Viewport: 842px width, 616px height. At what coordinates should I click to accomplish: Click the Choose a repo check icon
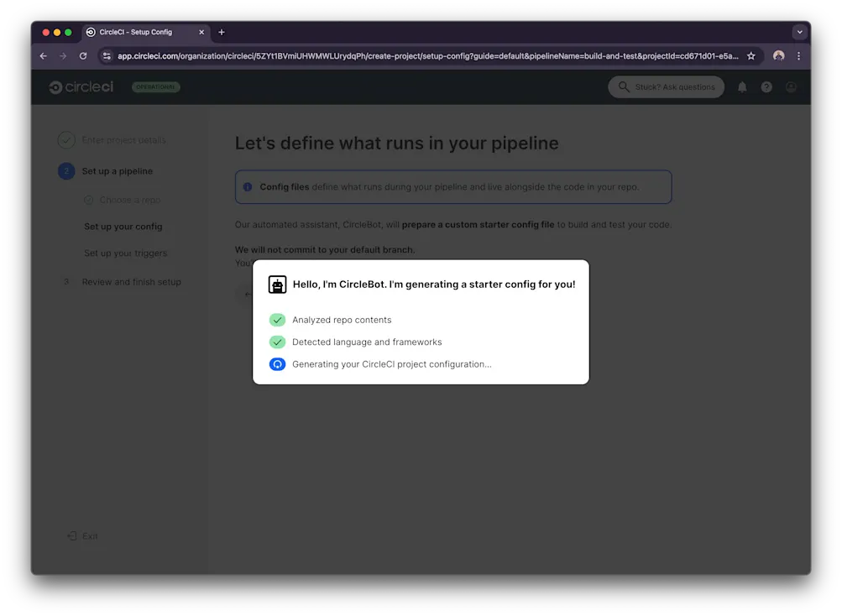(89, 200)
